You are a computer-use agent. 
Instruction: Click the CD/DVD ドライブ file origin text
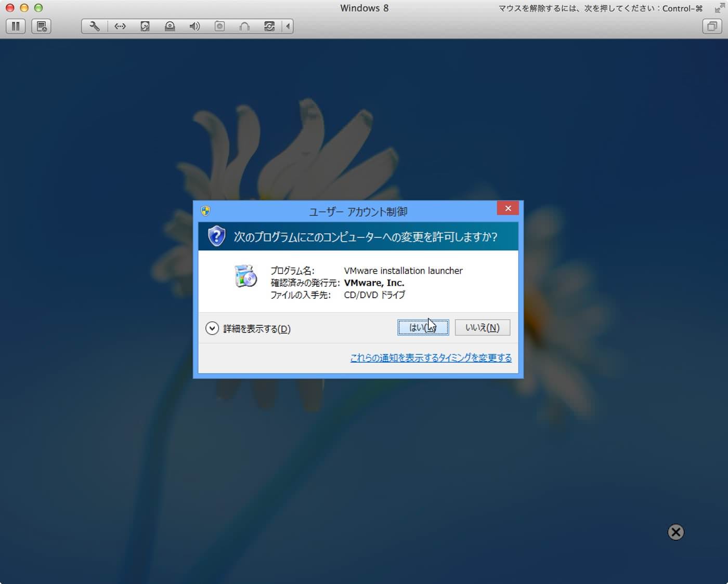pos(374,295)
